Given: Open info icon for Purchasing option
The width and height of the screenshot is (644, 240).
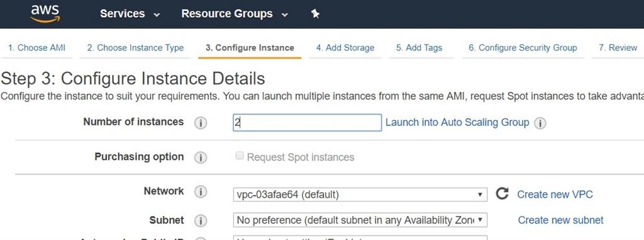Looking at the screenshot, I should 201,157.
